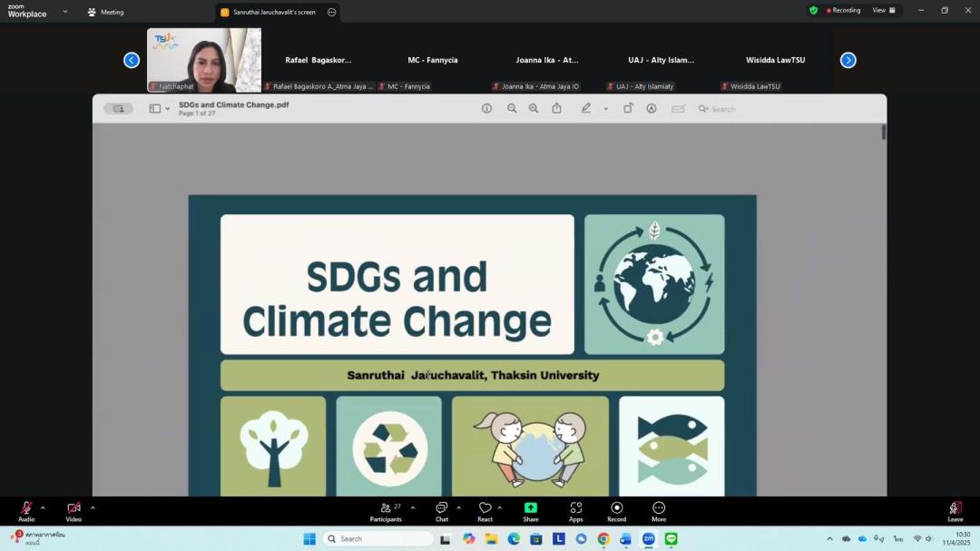Open the View layout dropdown
980x551 pixels.
[x=884, y=11]
